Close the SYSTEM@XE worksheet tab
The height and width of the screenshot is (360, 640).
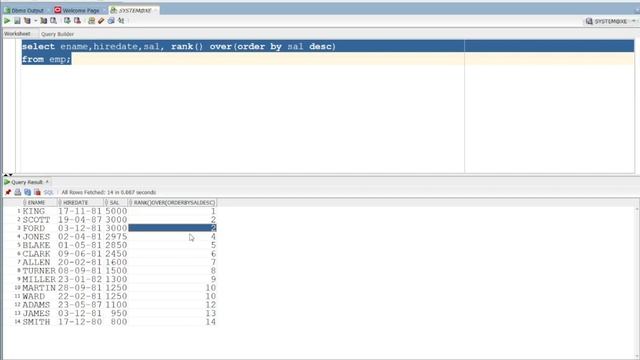click(156, 10)
